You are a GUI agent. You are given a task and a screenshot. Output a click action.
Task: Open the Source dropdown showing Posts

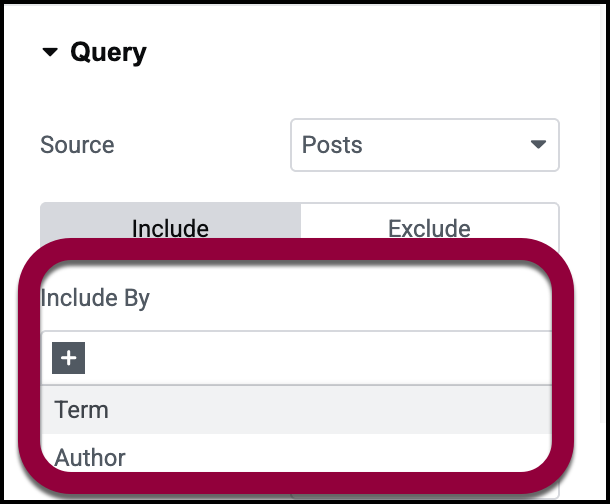pos(424,145)
